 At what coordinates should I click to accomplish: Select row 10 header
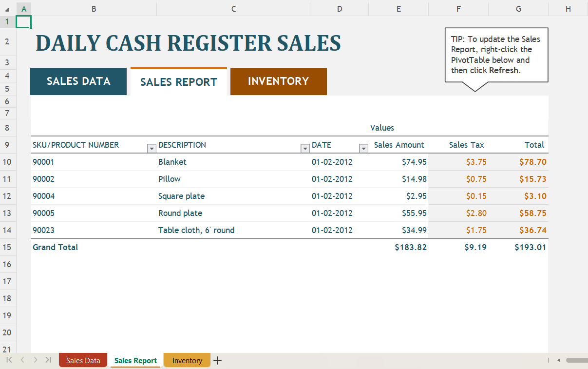click(8, 162)
